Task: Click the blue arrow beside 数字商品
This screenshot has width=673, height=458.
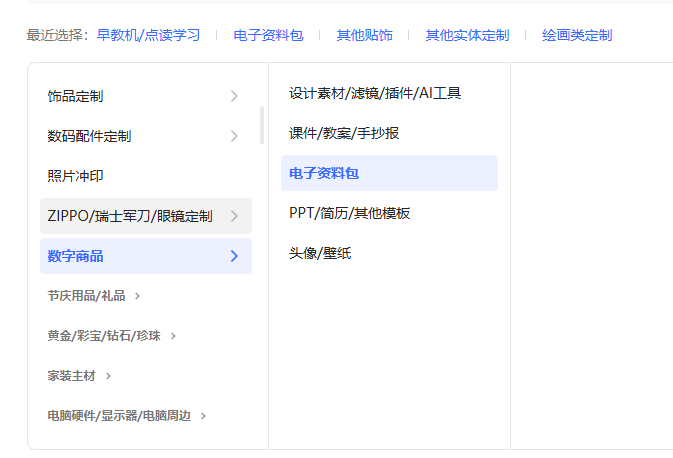Action: [x=234, y=256]
